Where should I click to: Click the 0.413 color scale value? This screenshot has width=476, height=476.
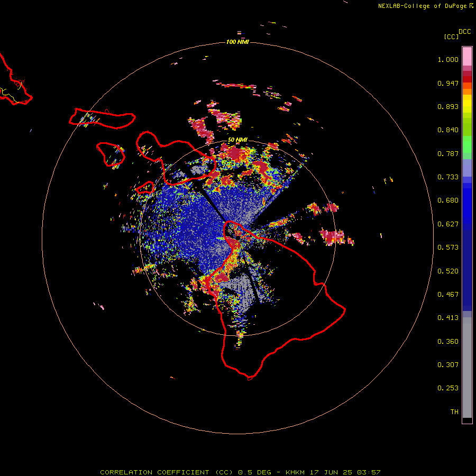(x=448, y=318)
